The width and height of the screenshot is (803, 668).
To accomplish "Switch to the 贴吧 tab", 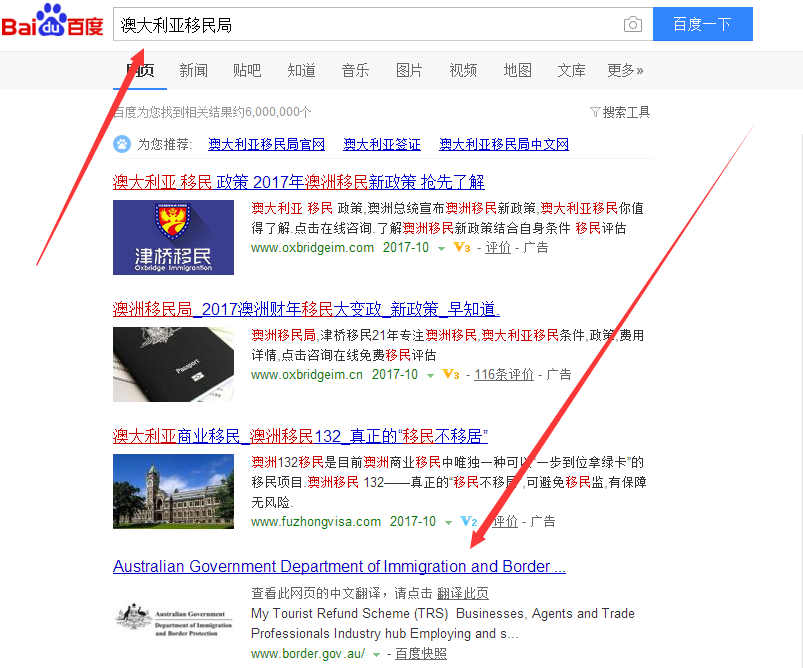I will (247, 70).
